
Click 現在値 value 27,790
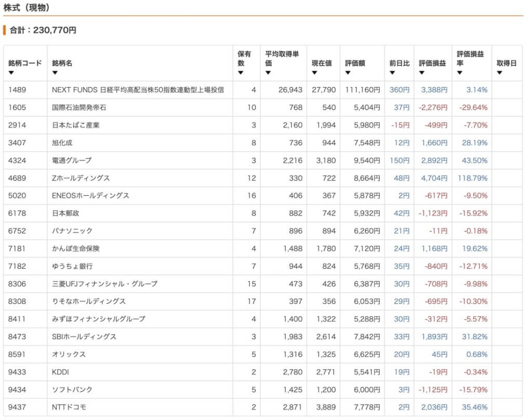click(324, 90)
